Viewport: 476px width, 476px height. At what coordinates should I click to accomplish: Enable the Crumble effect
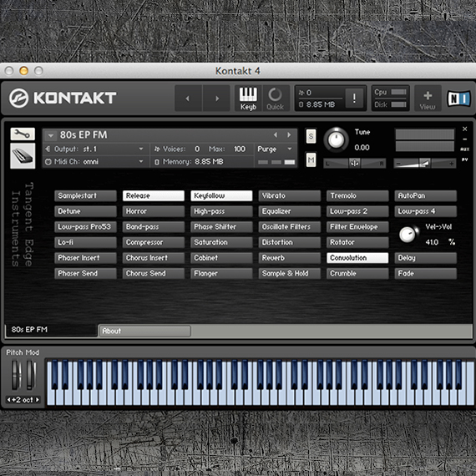357,273
